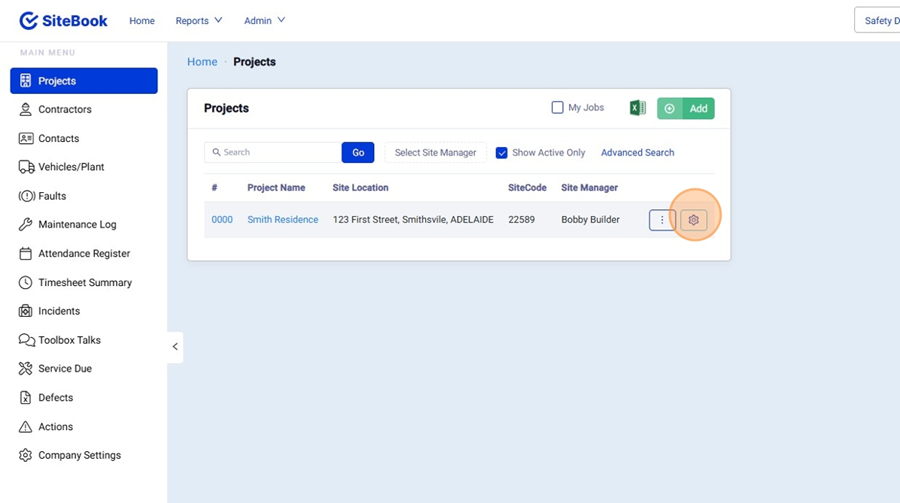Image resolution: width=900 pixels, height=503 pixels.
Task: Enable the My Jobs checkbox
Action: pos(558,108)
